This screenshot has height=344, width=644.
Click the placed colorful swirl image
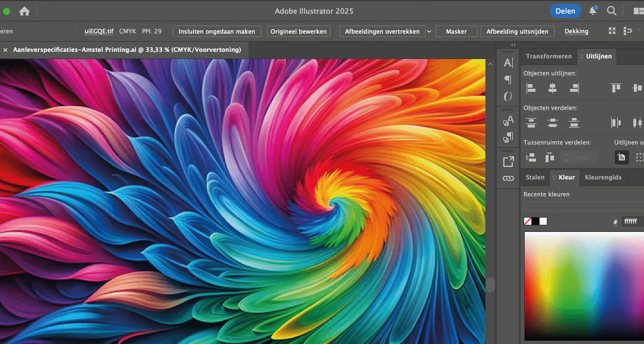pyautogui.click(x=242, y=201)
